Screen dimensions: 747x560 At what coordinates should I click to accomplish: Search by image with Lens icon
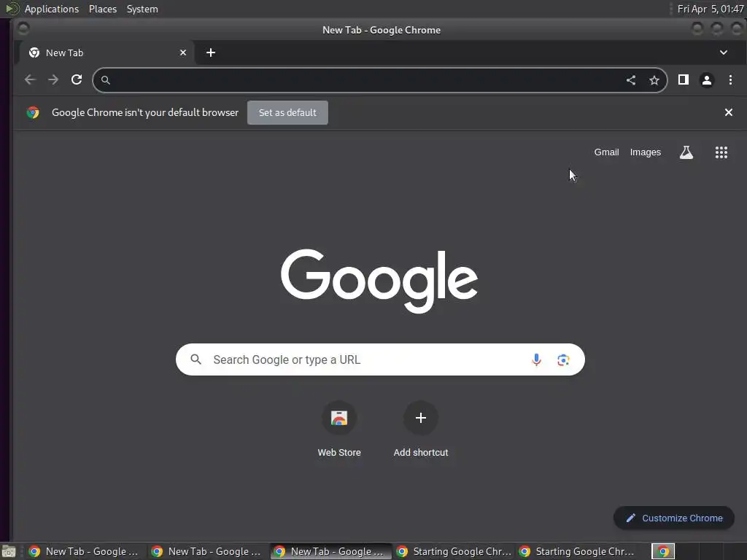pyautogui.click(x=563, y=360)
